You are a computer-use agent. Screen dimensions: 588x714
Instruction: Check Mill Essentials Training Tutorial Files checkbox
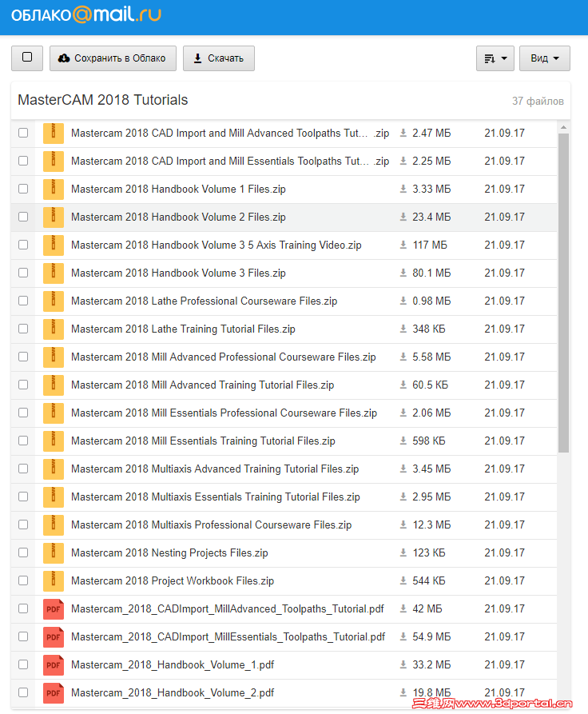[x=23, y=441]
